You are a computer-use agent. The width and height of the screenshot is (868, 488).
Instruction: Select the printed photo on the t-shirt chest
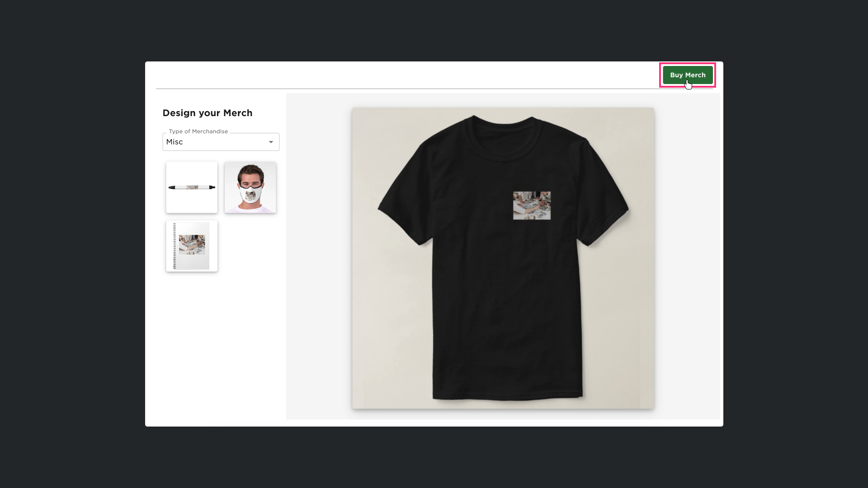532,206
